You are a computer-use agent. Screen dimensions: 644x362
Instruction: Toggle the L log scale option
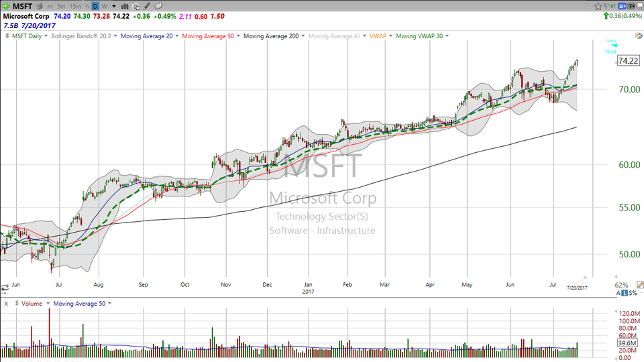point(625,293)
